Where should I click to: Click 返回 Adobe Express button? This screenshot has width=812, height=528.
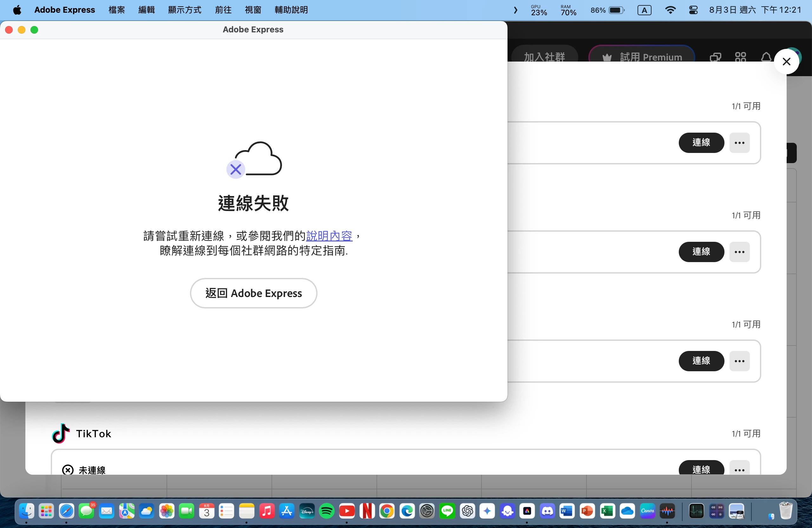[x=253, y=293]
